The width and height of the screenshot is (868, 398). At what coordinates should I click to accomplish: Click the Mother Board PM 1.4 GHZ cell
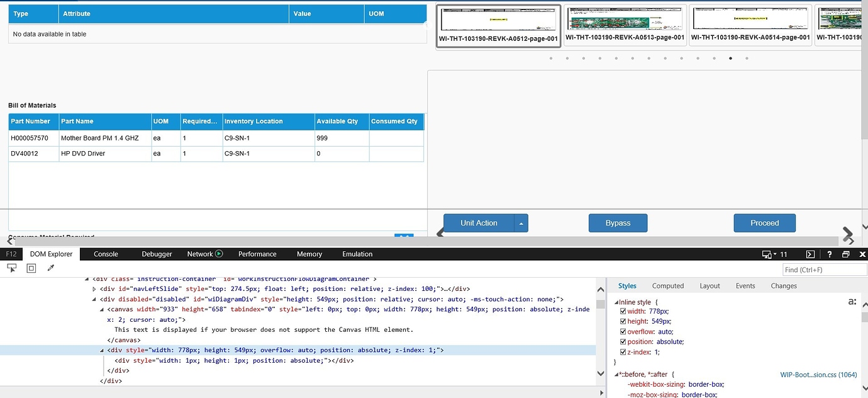[105, 138]
